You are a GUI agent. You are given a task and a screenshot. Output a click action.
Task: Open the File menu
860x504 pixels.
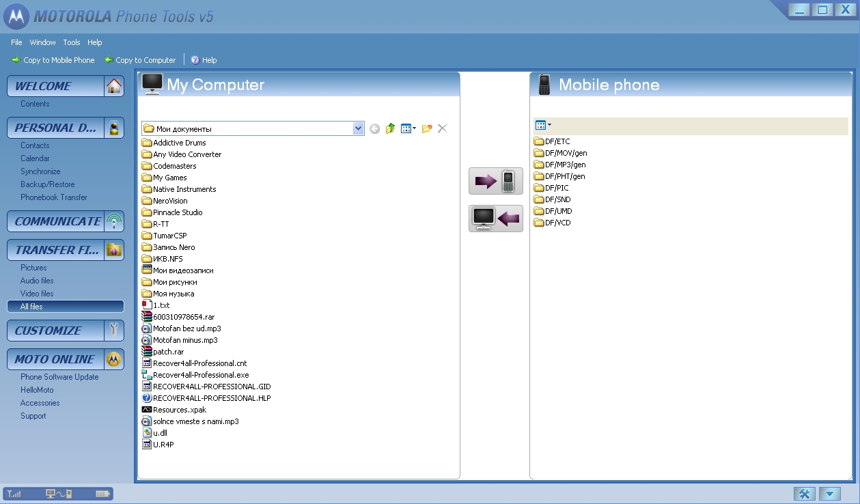(16, 42)
